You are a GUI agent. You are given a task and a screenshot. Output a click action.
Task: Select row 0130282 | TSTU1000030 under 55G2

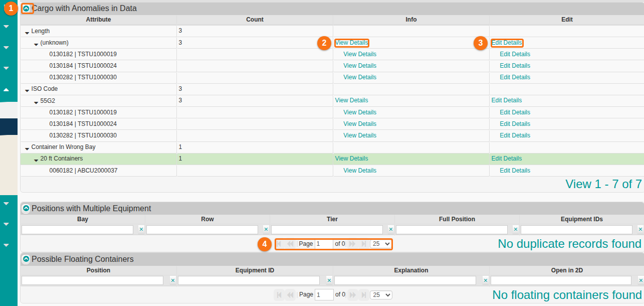point(332,135)
